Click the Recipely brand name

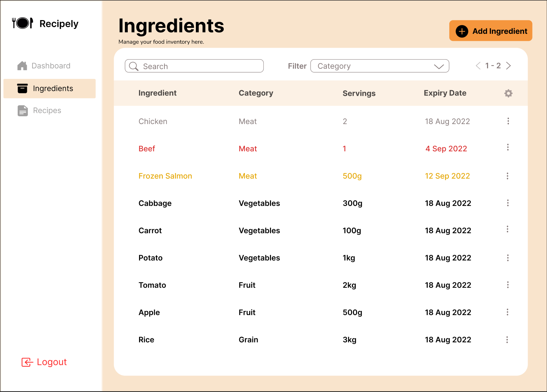[59, 24]
